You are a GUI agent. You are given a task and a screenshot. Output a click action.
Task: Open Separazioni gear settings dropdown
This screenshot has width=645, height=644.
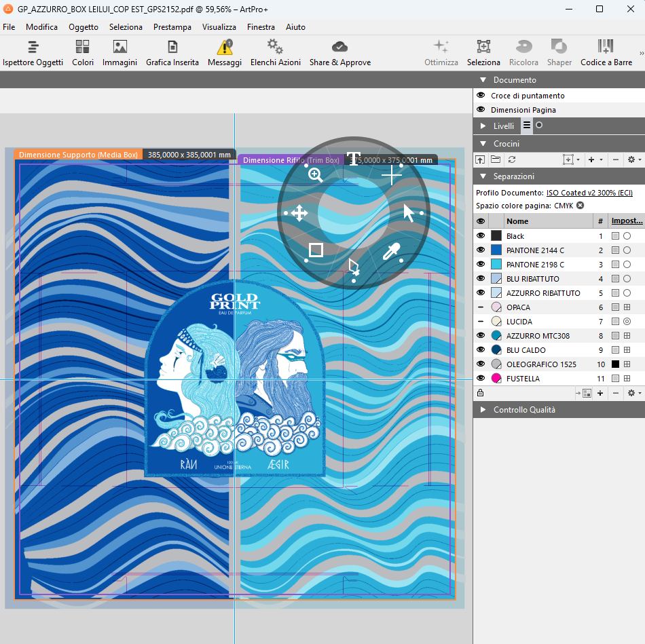[634, 393]
